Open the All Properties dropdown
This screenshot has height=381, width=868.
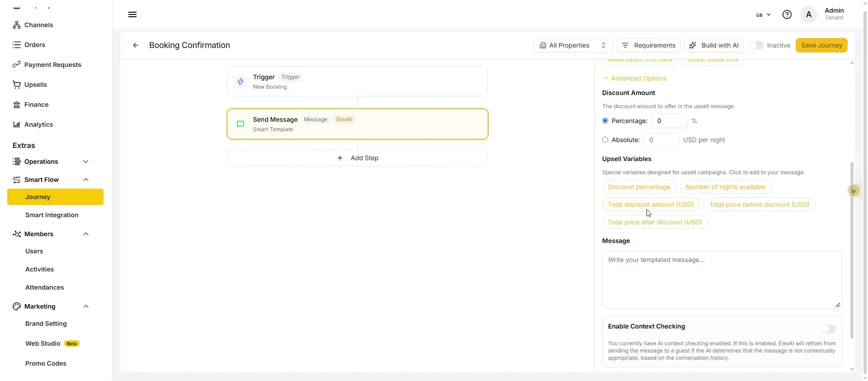tap(573, 45)
